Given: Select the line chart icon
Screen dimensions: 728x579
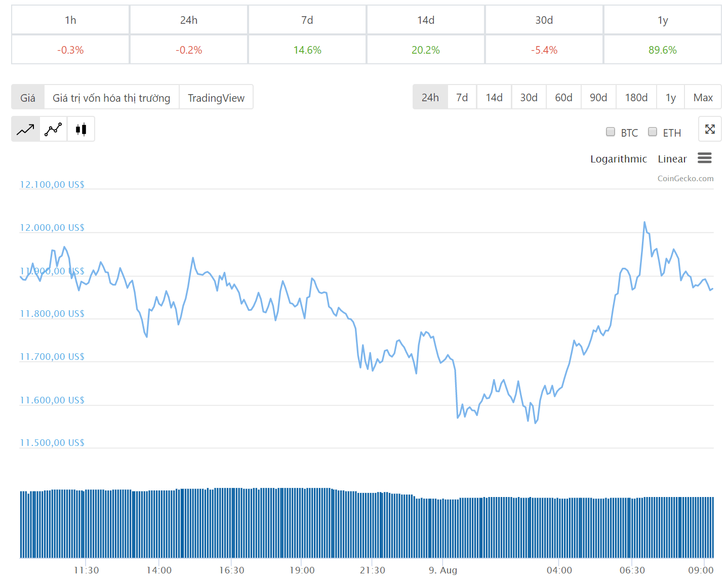Looking at the screenshot, I should (x=25, y=129).
